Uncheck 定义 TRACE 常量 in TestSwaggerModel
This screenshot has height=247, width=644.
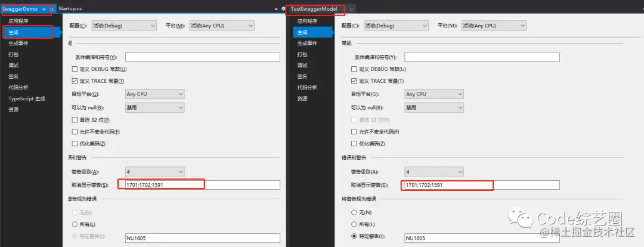(354, 81)
